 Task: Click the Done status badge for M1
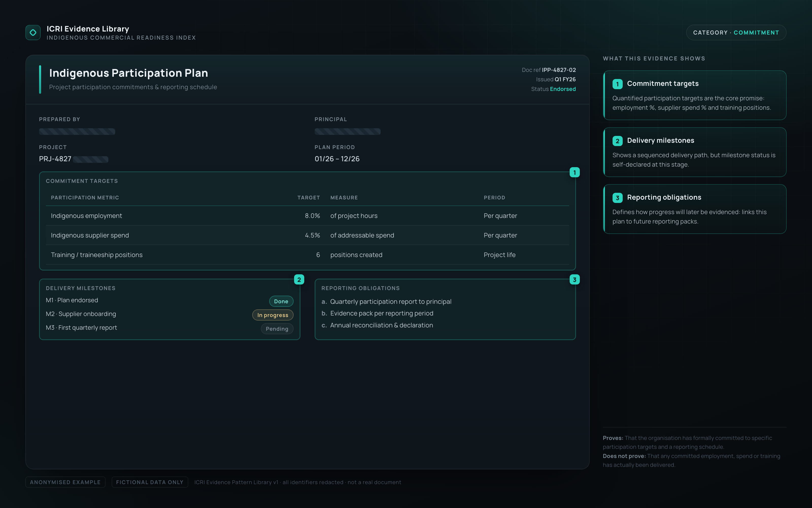[281, 301]
